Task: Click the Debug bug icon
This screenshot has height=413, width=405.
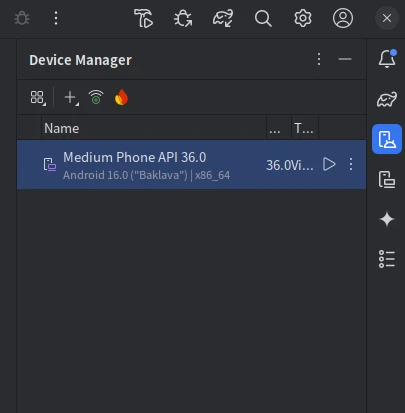Action: pyautogui.click(x=22, y=18)
